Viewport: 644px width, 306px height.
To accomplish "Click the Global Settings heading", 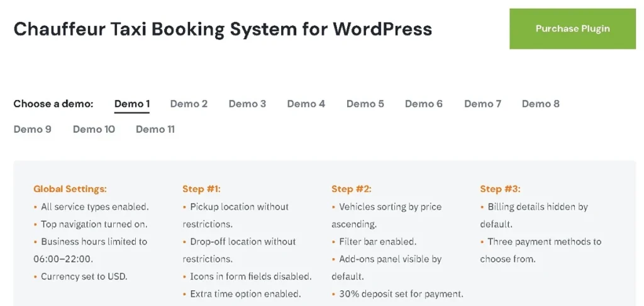I will click(x=70, y=189).
